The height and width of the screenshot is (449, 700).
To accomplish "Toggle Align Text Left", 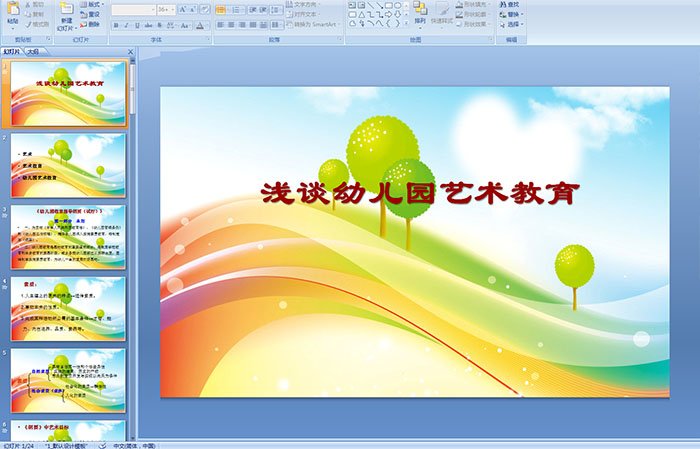I will [x=221, y=25].
